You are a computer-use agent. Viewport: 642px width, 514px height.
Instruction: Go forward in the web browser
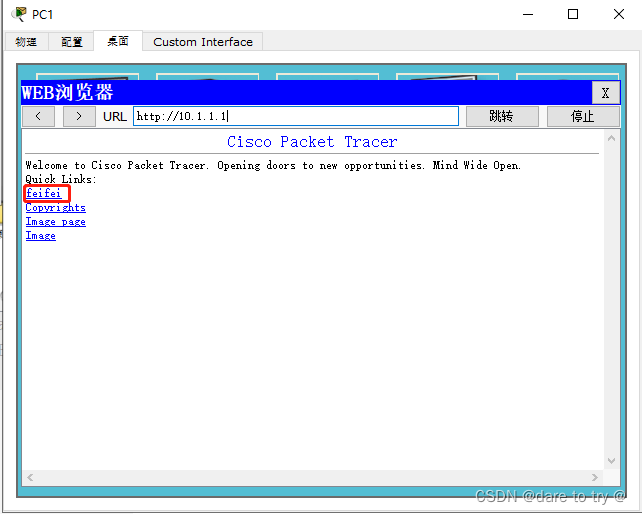click(79, 116)
